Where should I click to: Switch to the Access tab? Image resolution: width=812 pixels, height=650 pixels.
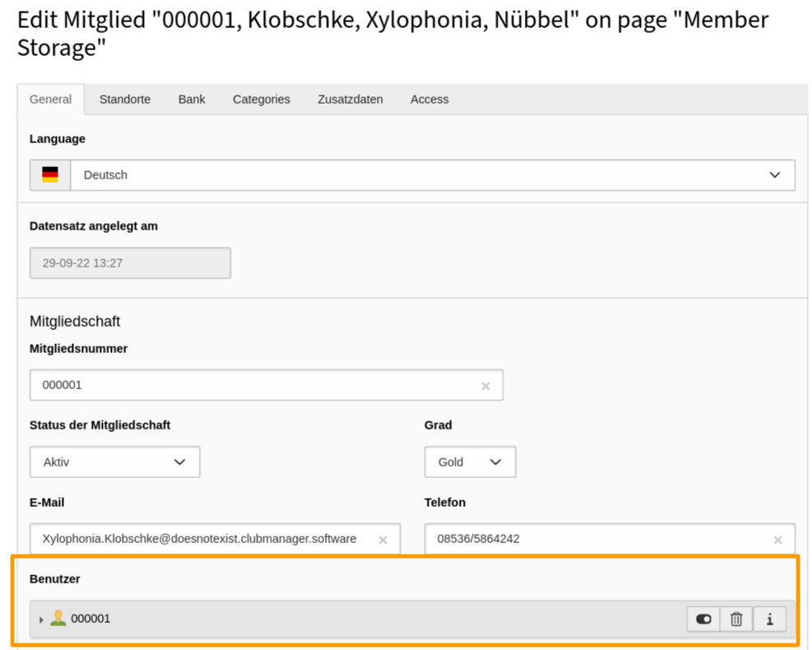click(x=429, y=99)
